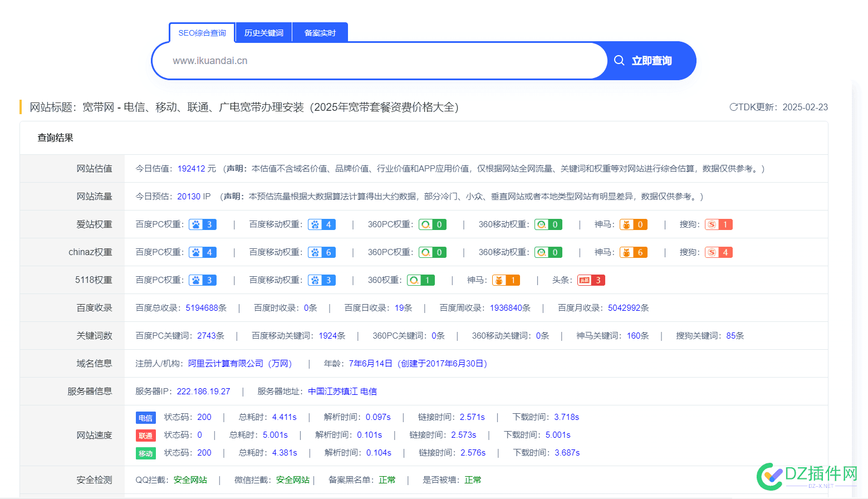
Task: Open server IP link 222.186.19.27
Action: [203, 391]
